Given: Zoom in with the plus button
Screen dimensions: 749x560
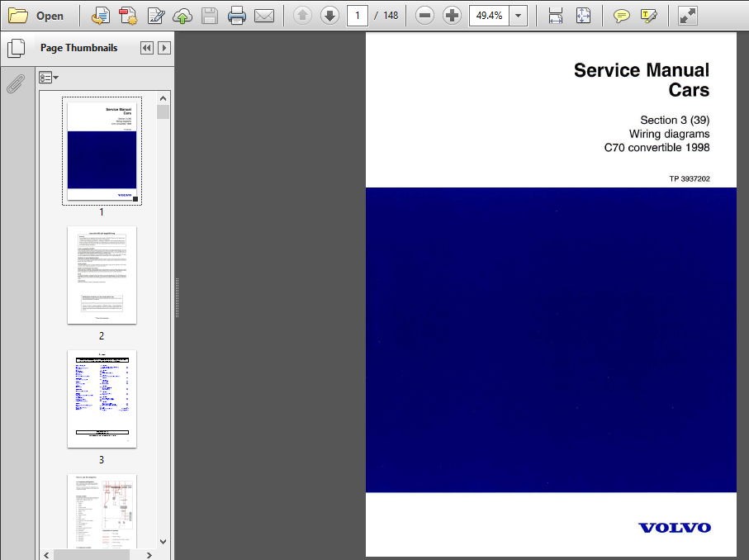Looking at the screenshot, I should (x=452, y=16).
